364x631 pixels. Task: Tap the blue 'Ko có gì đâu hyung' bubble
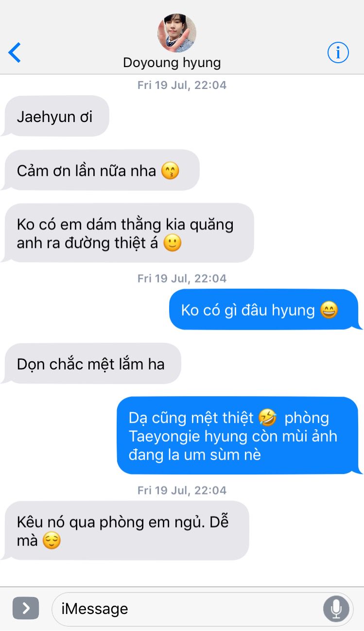tap(265, 310)
